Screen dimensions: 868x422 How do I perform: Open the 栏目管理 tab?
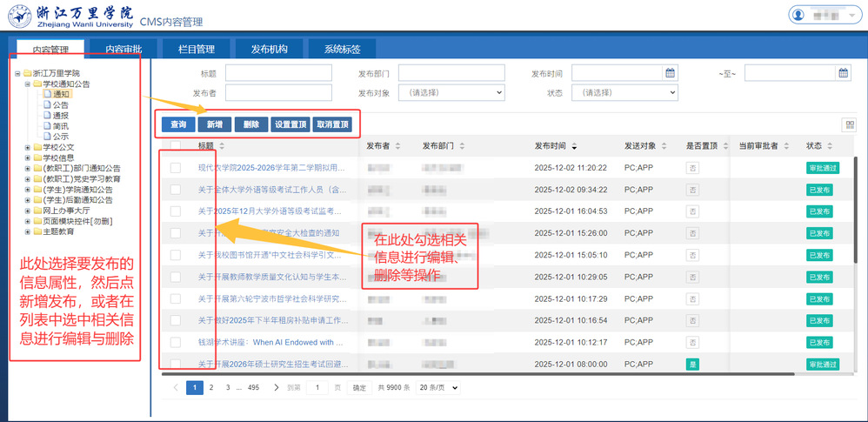tap(197, 49)
